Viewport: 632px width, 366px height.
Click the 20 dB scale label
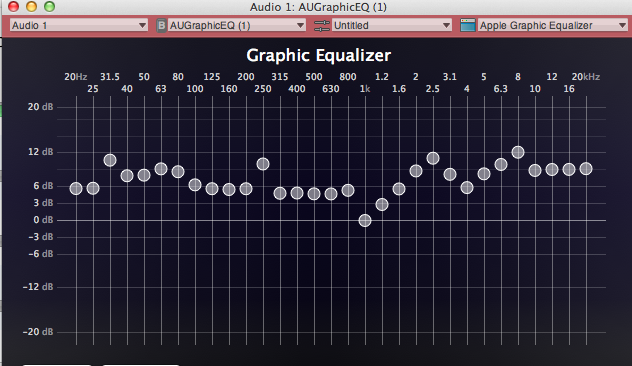pos(40,107)
